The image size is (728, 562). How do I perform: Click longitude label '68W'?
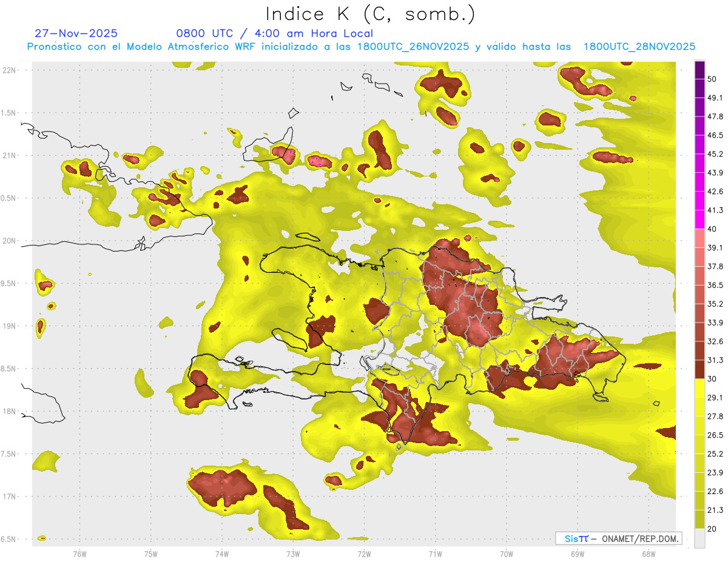point(649,554)
